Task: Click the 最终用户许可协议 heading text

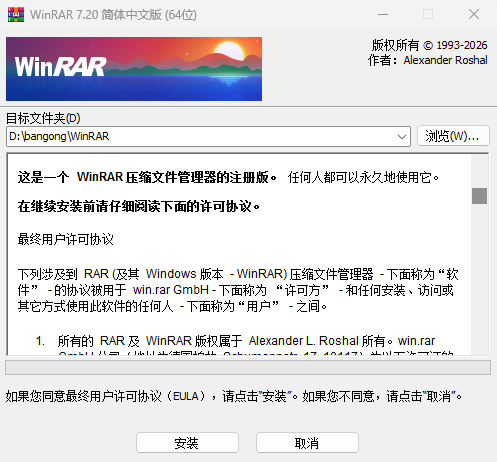Action: coord(66,239)
